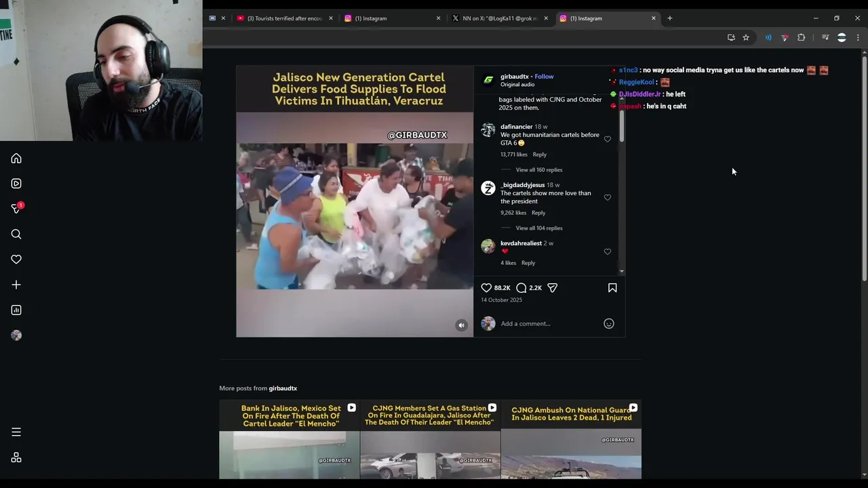The image size is (868, 488).
Task: Open CJNG Ambush On National Guard post
Action: tap(571, 440)
